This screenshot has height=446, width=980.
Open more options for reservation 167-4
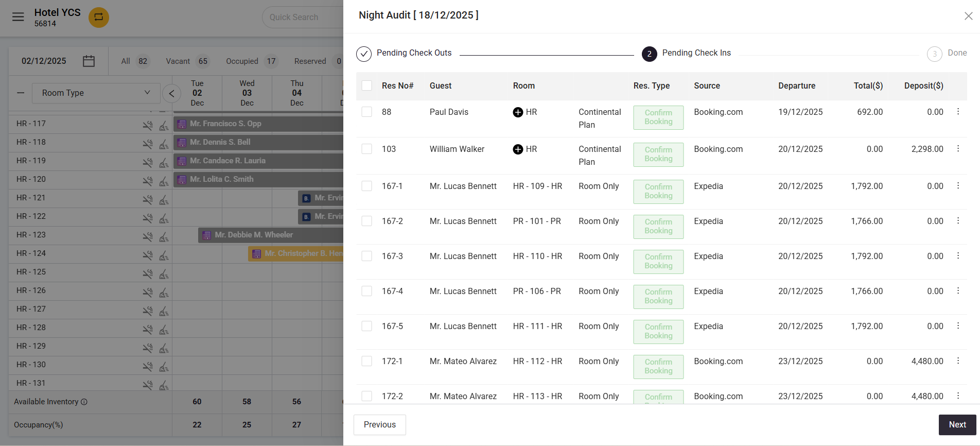click(x=958, y=290)
